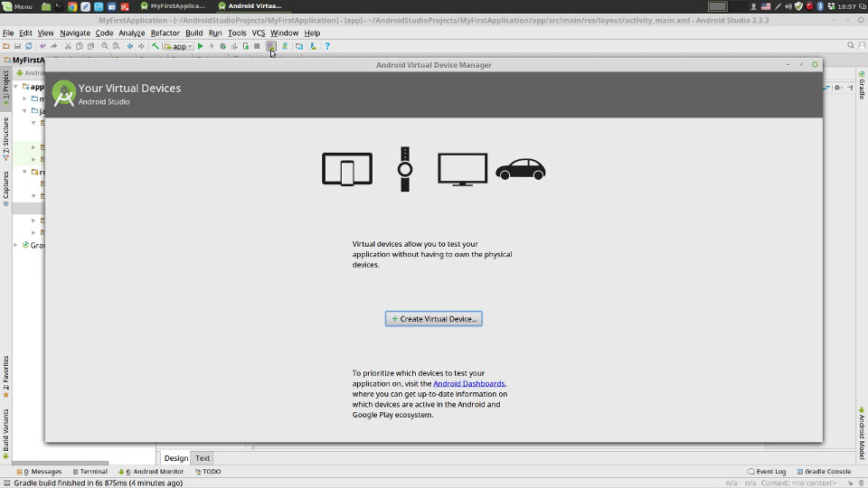Open the Android Dashboards link

point(469,383)
